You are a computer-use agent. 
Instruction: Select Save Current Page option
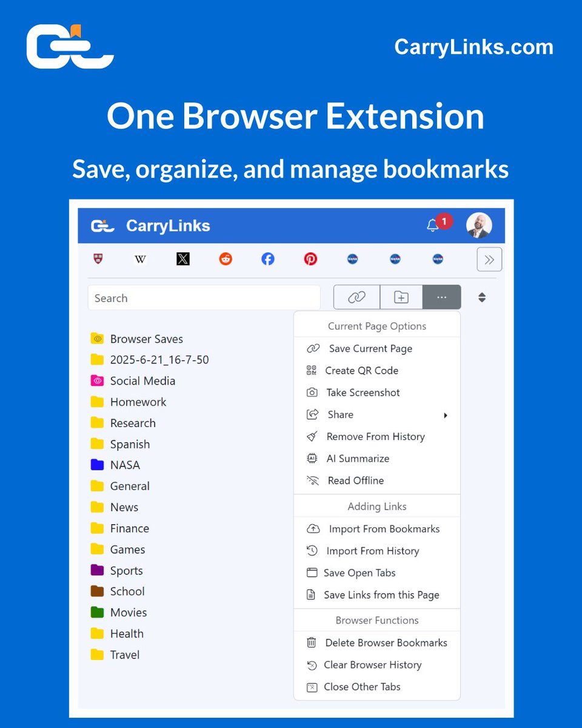tap(377, 348)
